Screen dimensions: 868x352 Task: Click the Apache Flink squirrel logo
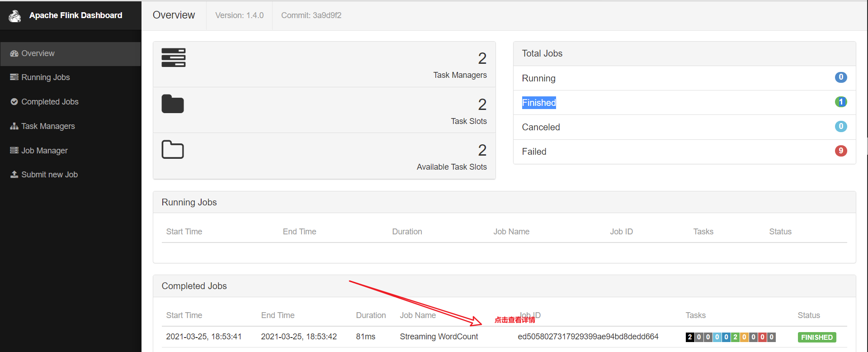[15, 16]
